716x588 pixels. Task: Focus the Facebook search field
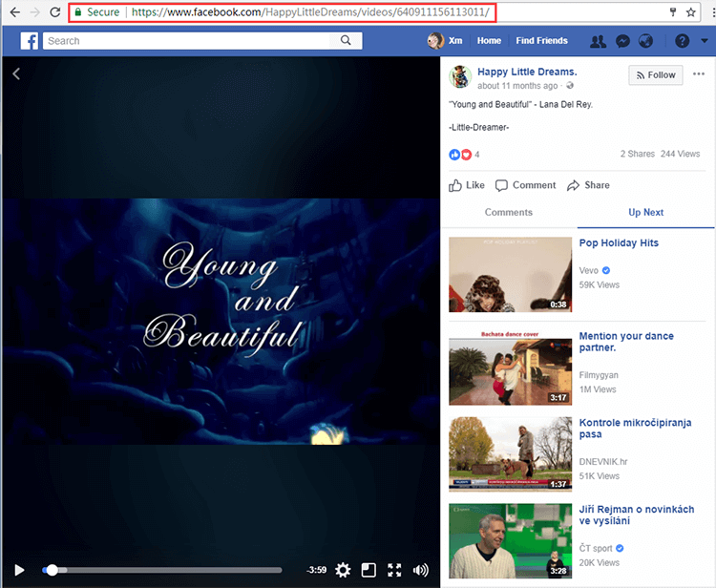(186, 41)
